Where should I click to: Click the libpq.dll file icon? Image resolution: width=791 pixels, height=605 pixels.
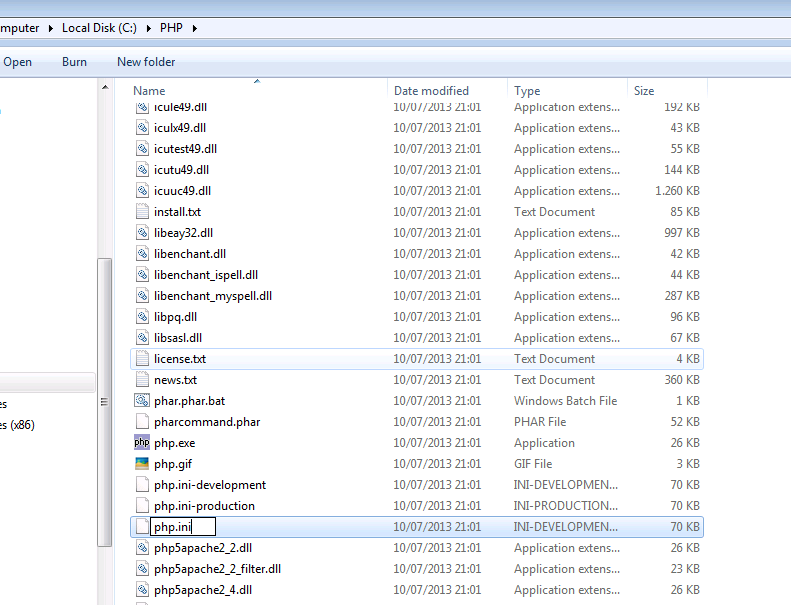click(x=142, y=317)
